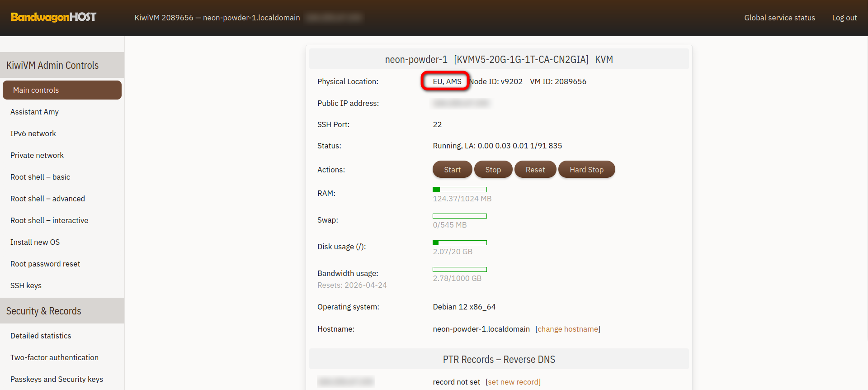Navigate to Install new OS
The height and width of the screenshot is (390, 868).
click(35, 242)
